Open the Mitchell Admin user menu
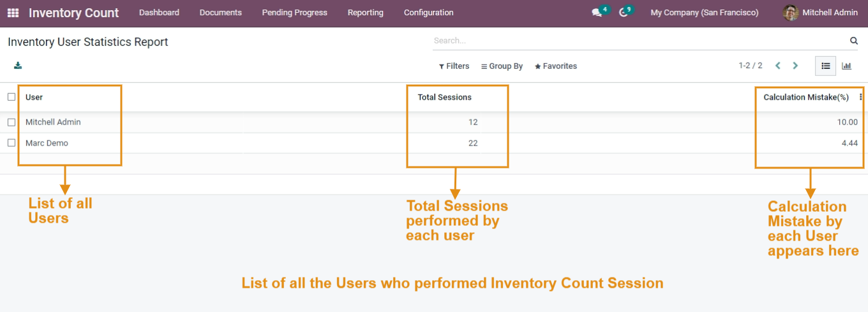The image size is (868, 312). [821, 13]
